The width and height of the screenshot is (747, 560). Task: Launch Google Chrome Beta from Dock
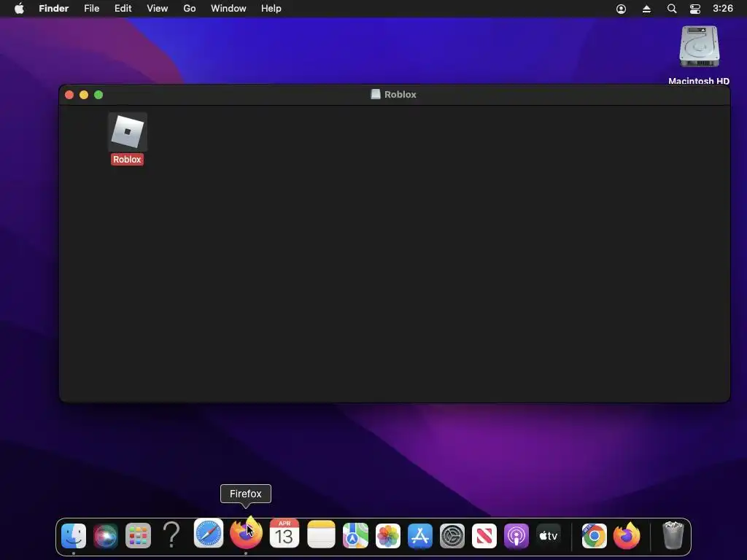coord(594,535)
